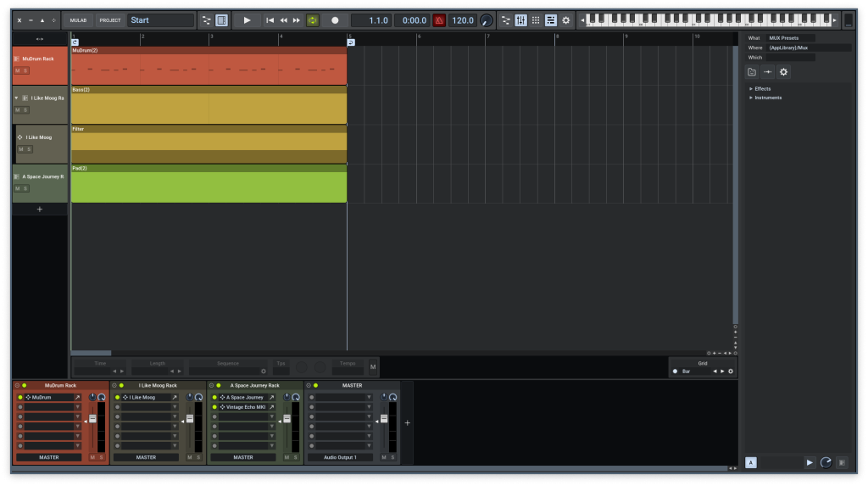Click the gear icon in the browser panel
This screenshot has height=486, width=868.
783,72
